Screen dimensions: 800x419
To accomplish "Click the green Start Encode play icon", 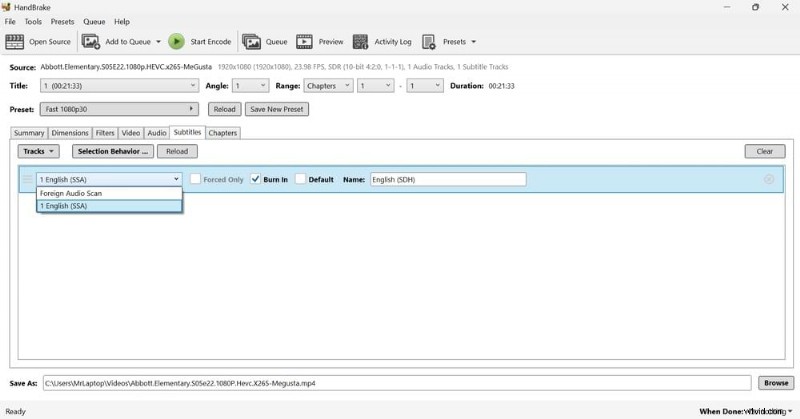I will pyautogui.click(x=177, y=42).
